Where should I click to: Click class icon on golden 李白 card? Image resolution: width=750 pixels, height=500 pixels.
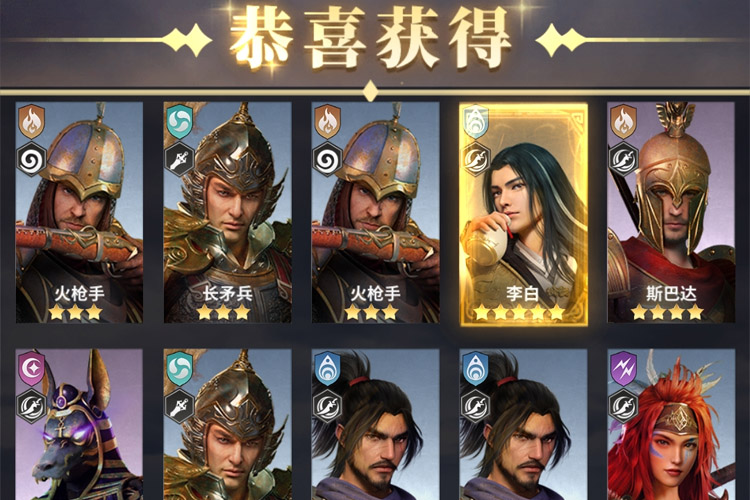click(475, 159)
